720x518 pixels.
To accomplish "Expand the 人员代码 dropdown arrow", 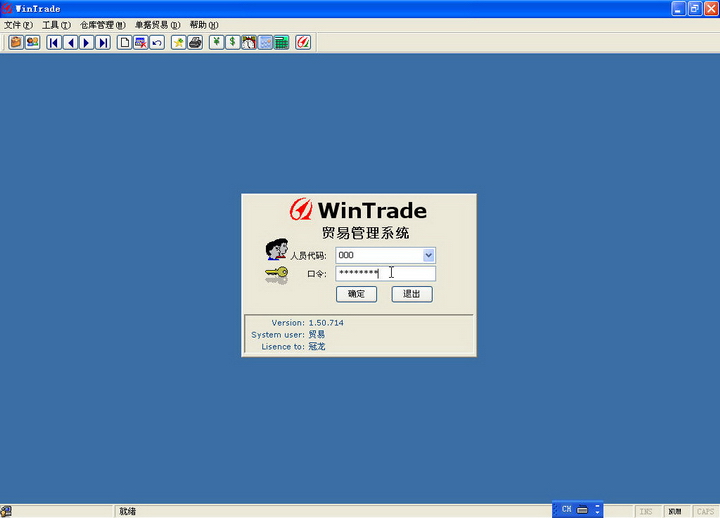I will click(428, 255).
